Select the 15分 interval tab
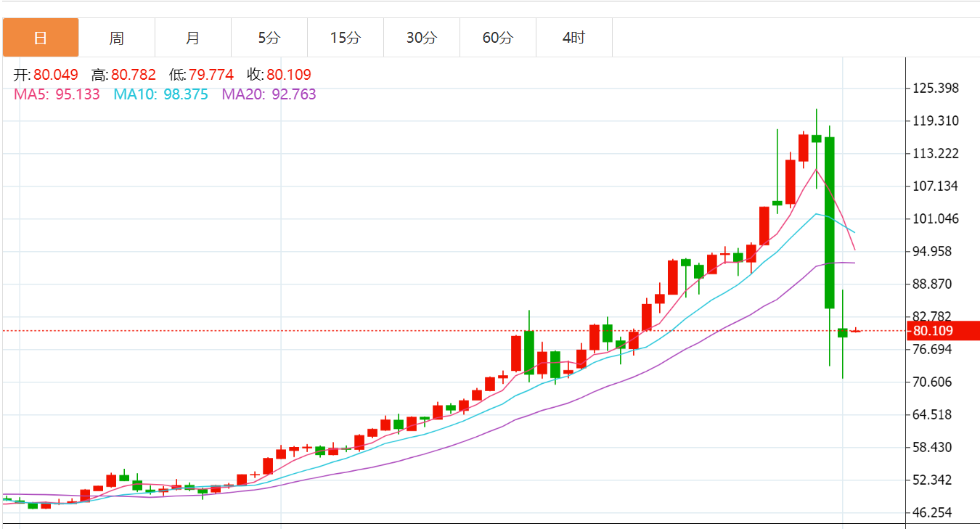Image resolution: width=980 pixels, height=529 pixels. [346, 38]
